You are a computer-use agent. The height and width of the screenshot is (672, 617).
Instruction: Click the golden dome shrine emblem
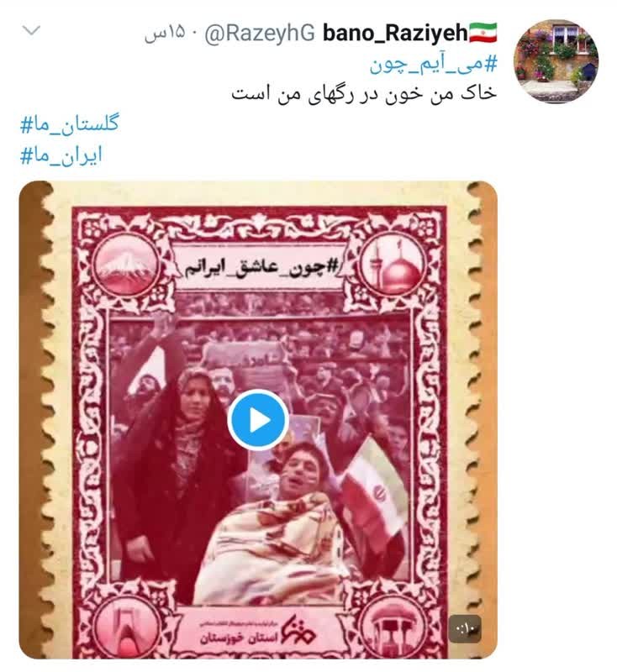coord(392,265)
